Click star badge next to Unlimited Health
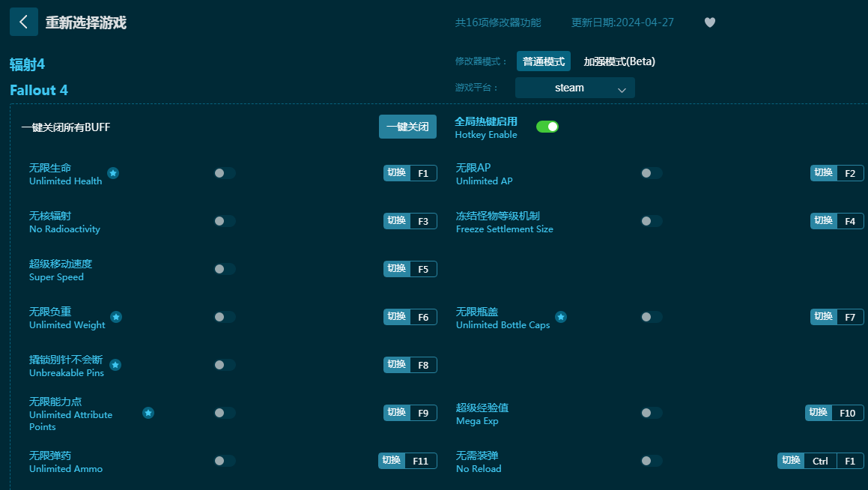The image size is (868, 490). pos(113,173)
